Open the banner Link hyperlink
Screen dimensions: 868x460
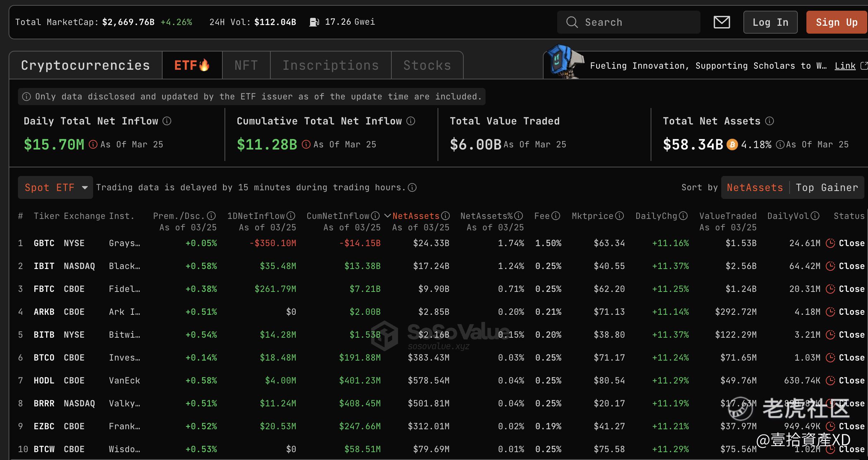click(x=845, y=66)
